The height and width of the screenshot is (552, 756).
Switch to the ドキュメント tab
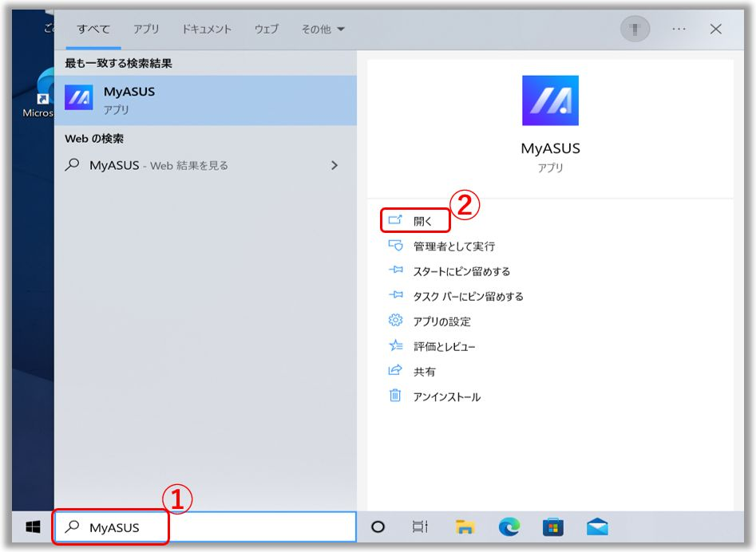point(207,30)
